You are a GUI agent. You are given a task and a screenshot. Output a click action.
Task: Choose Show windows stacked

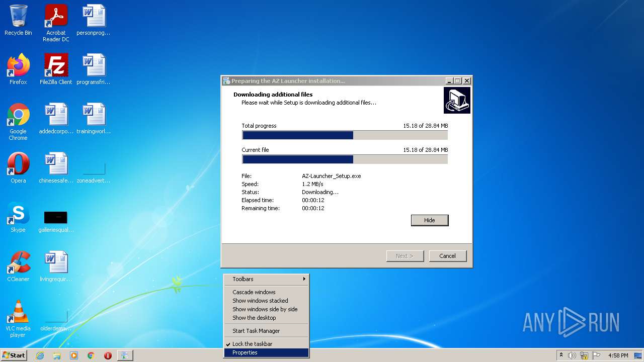click(266, 301)
